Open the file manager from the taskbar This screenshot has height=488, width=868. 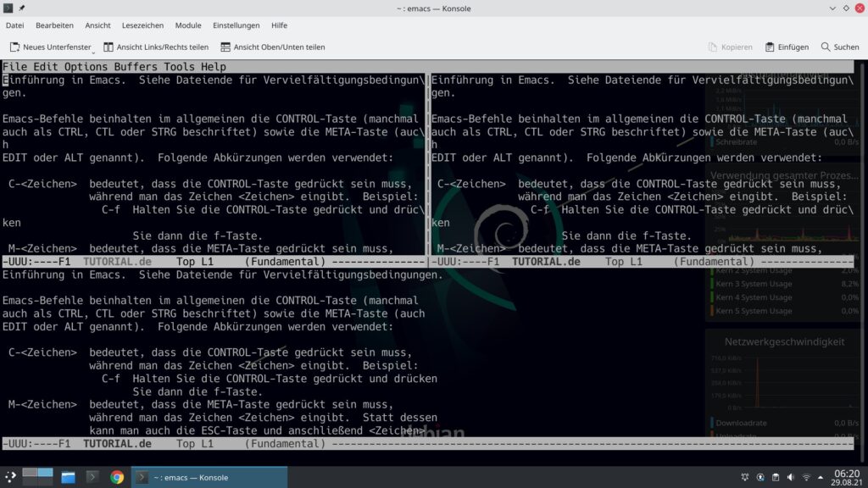[68, 477]
